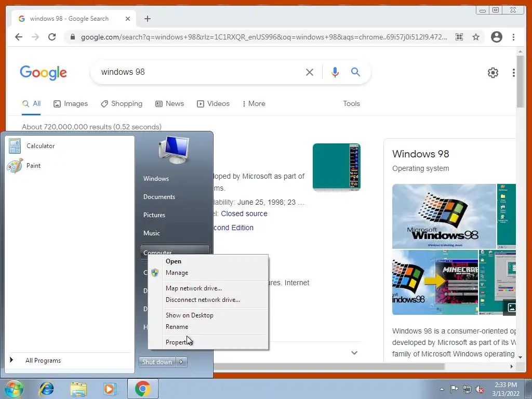This screenshot has width=532, height=399.
Task: Click the address bar URL
Action: click(x=263, y=37)
